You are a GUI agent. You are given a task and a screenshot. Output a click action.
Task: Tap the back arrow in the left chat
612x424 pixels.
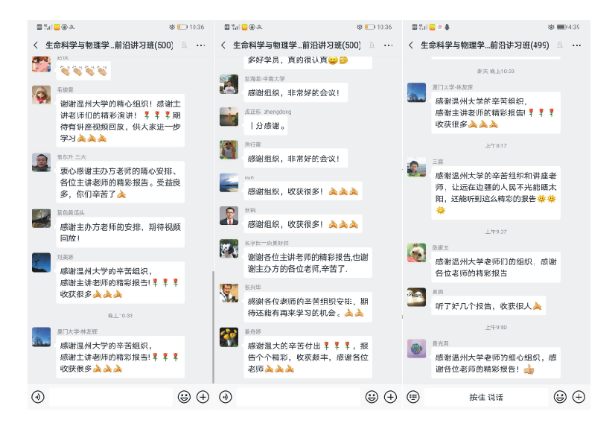[x=36, y=45]
